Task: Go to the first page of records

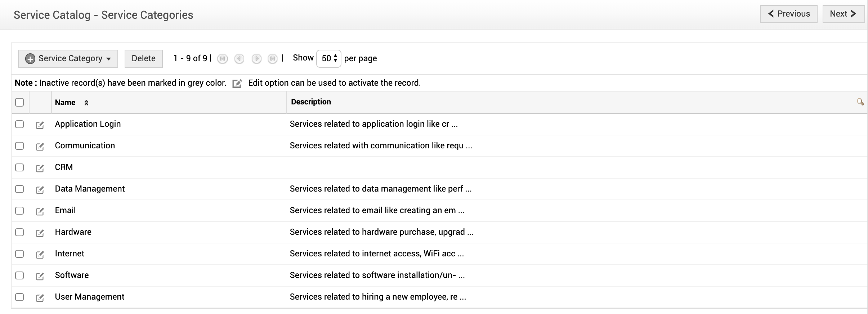Action: point(223,59)
